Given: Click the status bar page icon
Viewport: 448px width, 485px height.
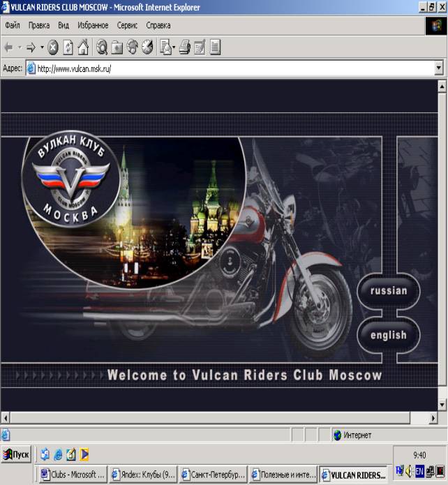Looking at the screenshot, I should point(6,435).
